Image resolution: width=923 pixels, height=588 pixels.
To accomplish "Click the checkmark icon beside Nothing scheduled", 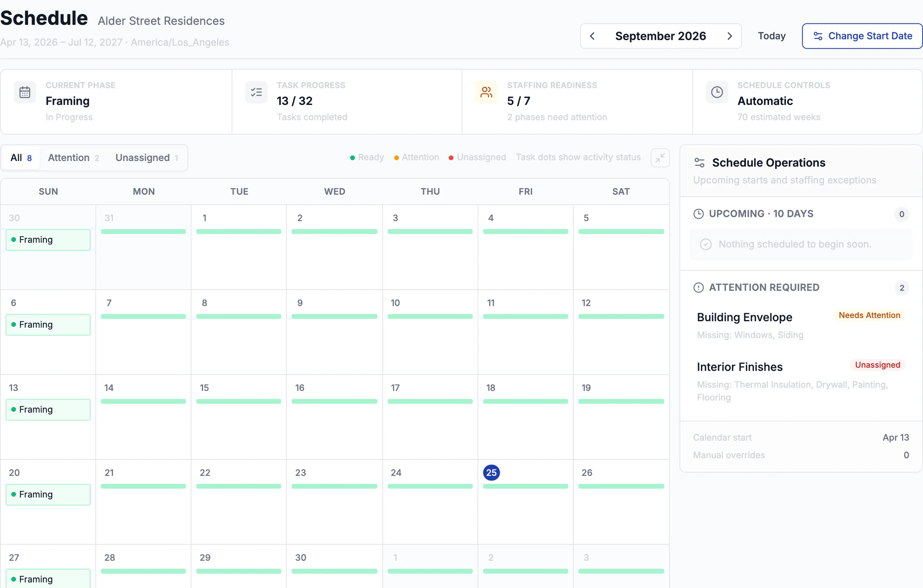I will tap(706, 244).
